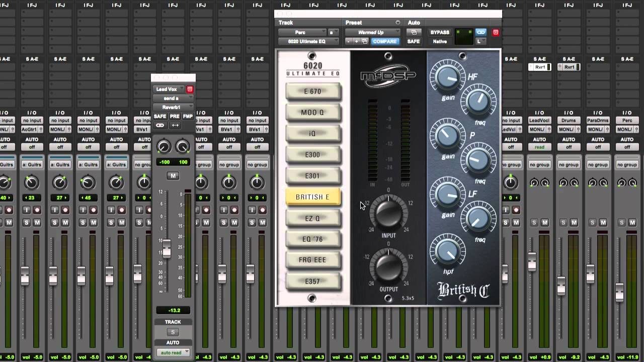Image resolution: width=644 pixels, height=362 pixels.
Task: Click automation mode 'read' on LeadVocl channel
Action: (x=539, y=147)
